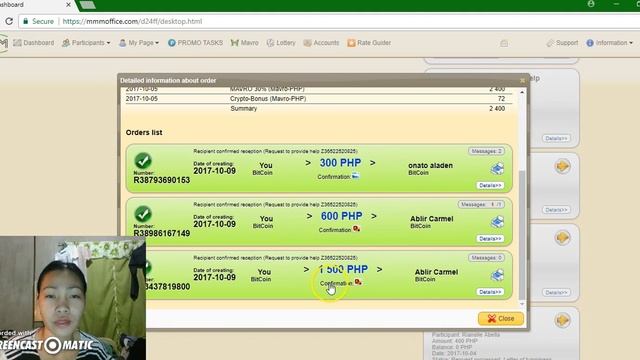Click the Secure padlock in the address bar
Image resolution: width=640 pixels, height=360 pixels.
point(26,21)
